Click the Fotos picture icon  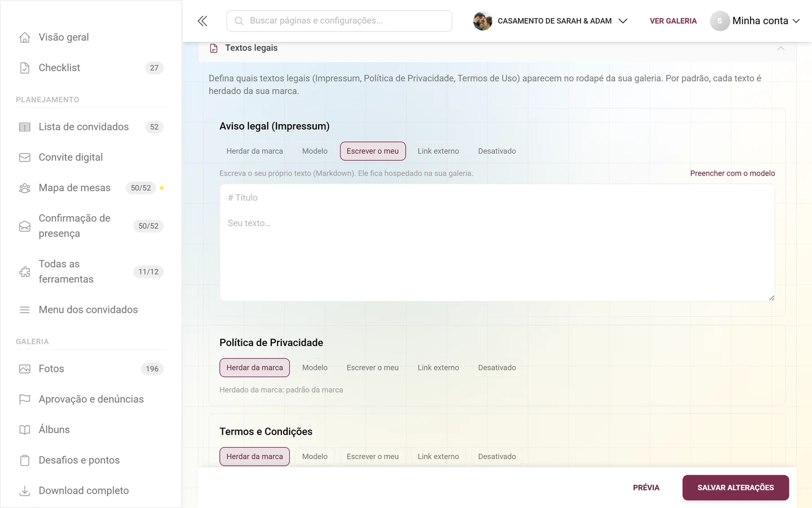coord(25,369)
